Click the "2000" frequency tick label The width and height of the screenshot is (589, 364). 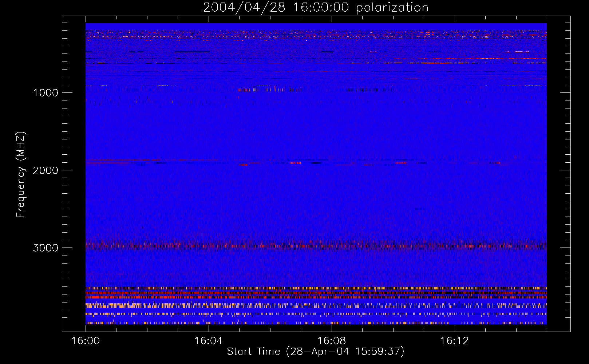[46, 170]
